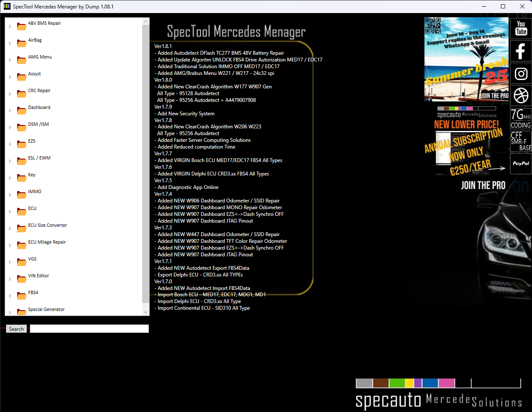
Task: Expand the Dashboard tree node
Action: click(10, 111)
